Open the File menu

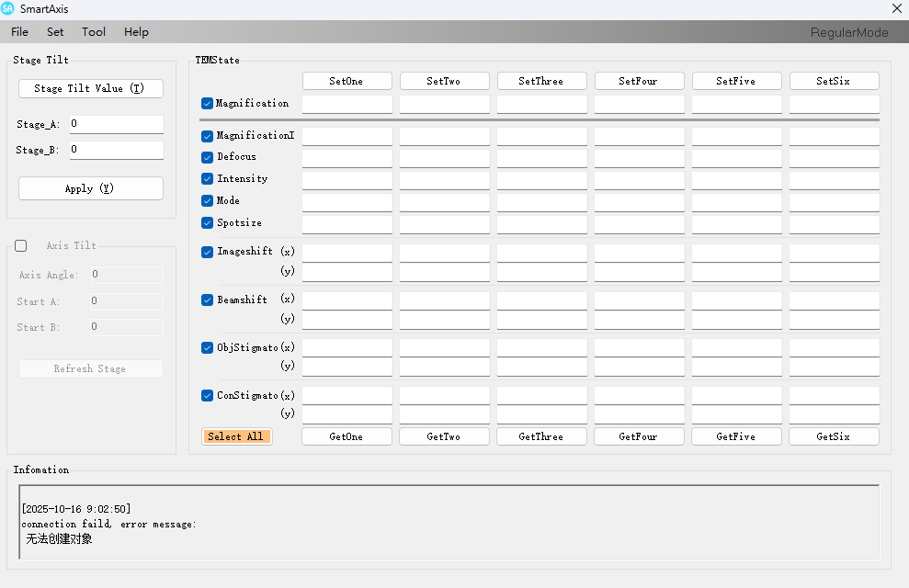point(19,31)
